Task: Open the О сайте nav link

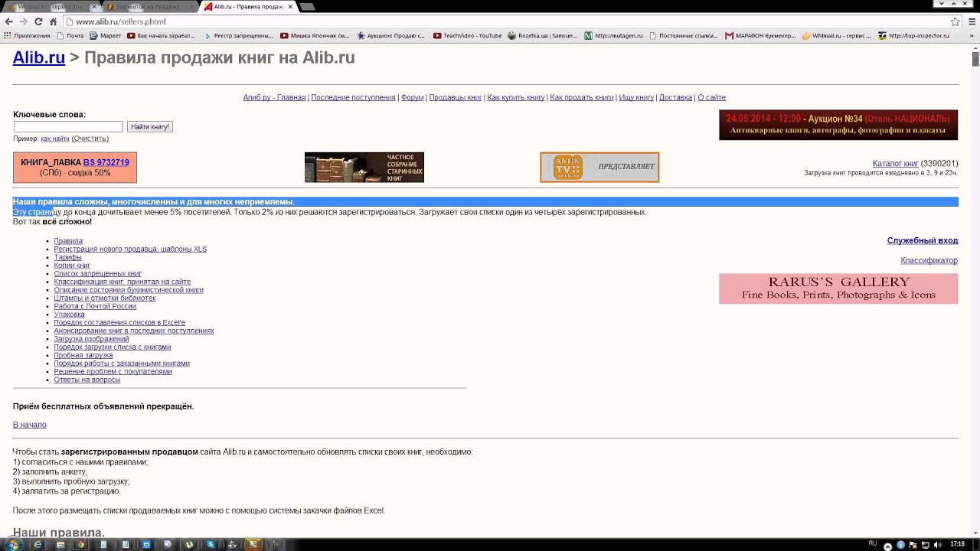Action: tap(711, 98)
